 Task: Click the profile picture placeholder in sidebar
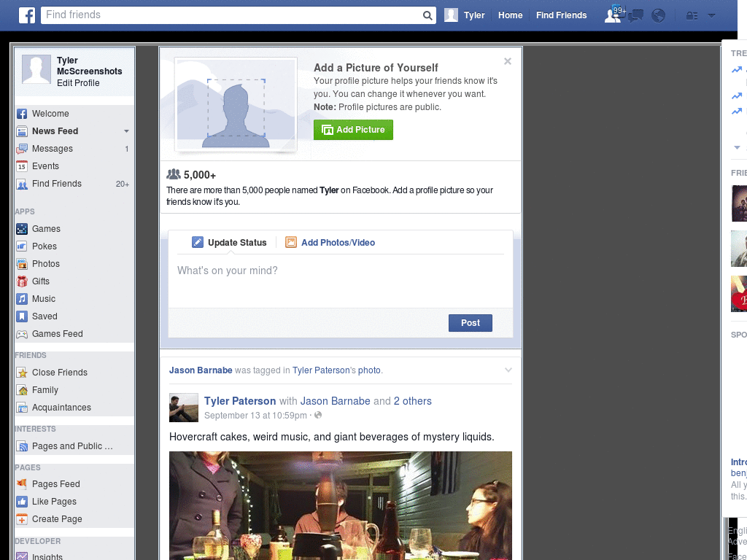pos(36,69)
